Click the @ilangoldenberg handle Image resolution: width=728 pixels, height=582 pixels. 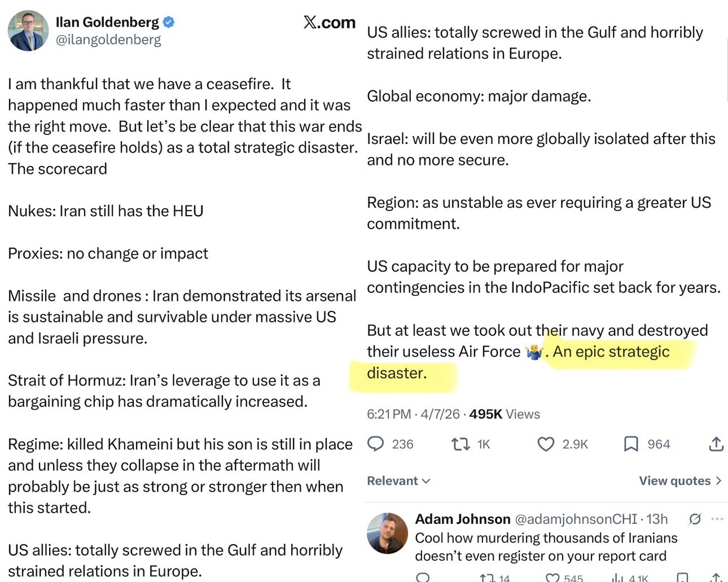tap(108, 40)
